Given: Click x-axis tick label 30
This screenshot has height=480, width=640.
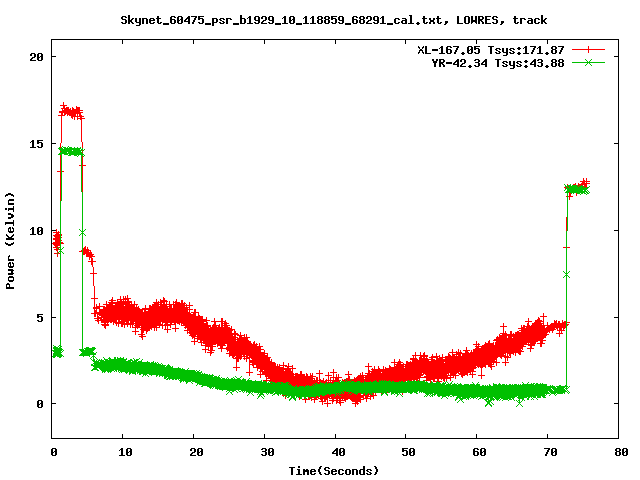Looking at the screenshot, I should (267, 452).
